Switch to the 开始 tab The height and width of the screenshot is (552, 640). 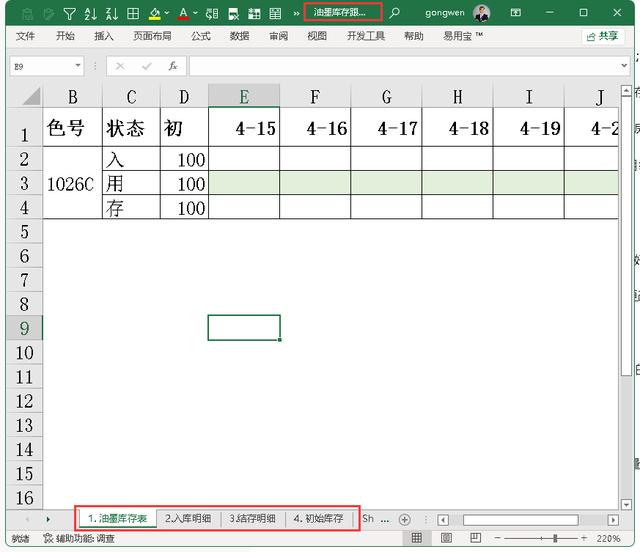tap(65, 36)
